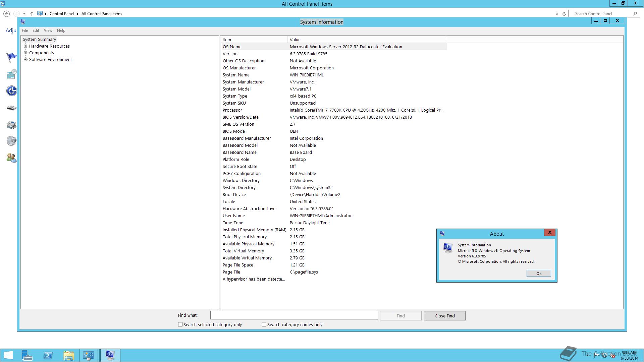
Task: Open the View menu
Action: click(48, 31)
